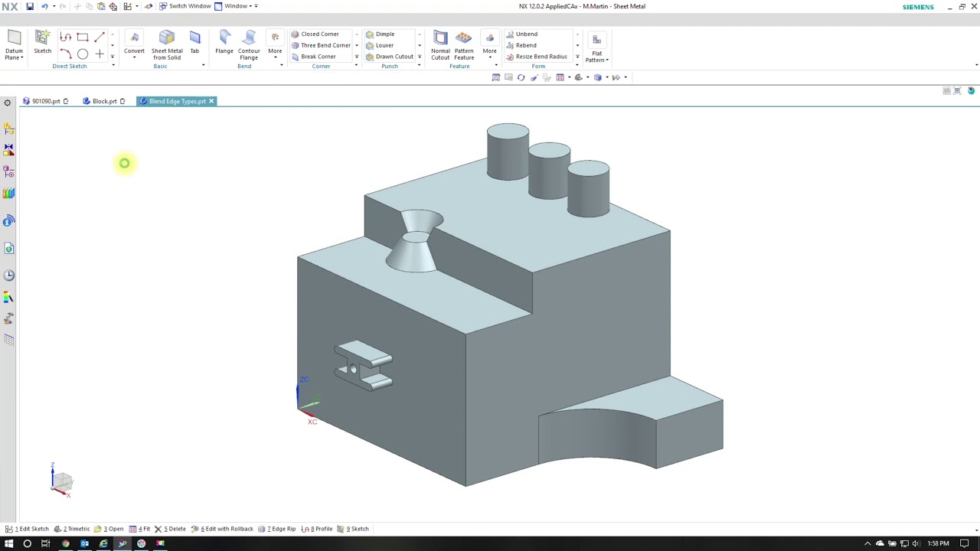Click the Closed Corner command
Screen dimensions: 980x551
click(x=315, y=34)
